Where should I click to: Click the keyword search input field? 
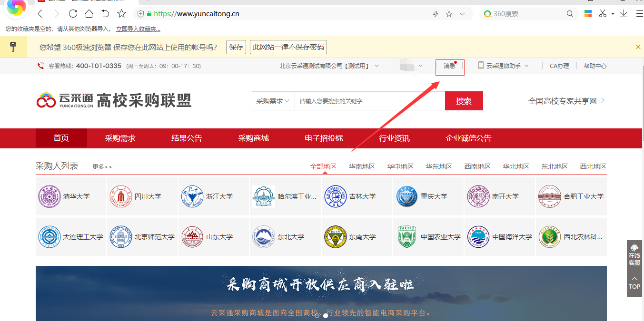tap(370, 101)
